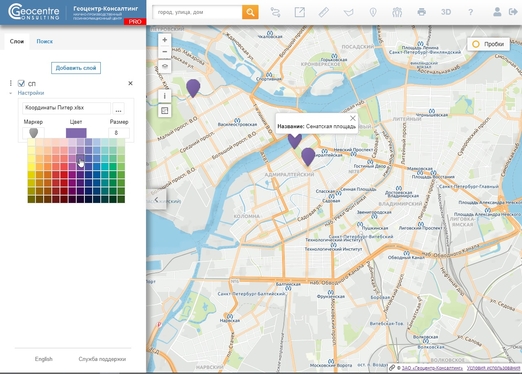
Task: Open the Служба поддержки link
Action: pos(102,359)
